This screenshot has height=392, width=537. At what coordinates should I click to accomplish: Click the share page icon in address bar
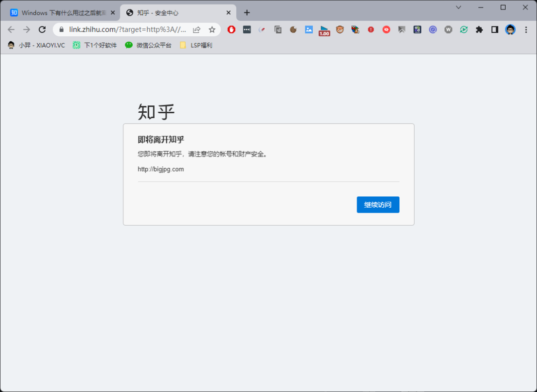(x=196, y=30)
